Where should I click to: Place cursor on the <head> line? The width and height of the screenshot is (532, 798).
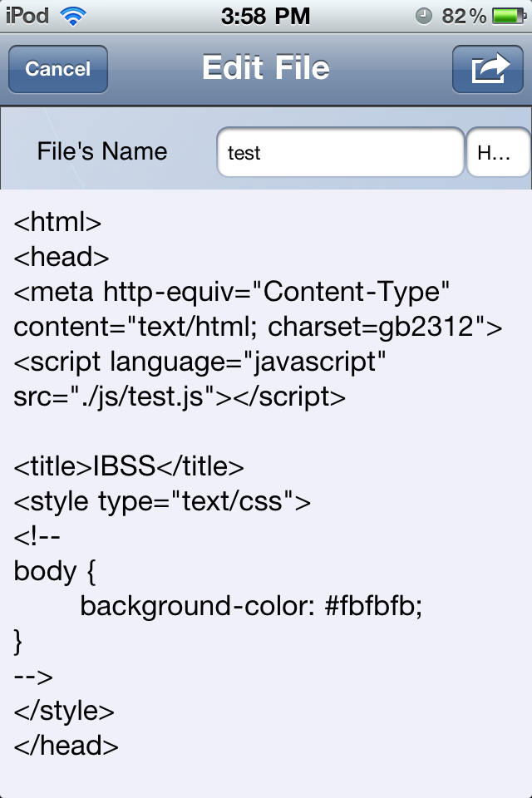click(x=61, y=257)
